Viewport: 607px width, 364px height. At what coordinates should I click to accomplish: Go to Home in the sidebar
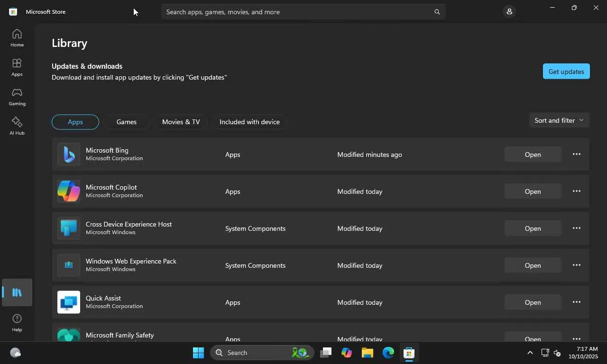pyautogui.click(x=17, y=38)
